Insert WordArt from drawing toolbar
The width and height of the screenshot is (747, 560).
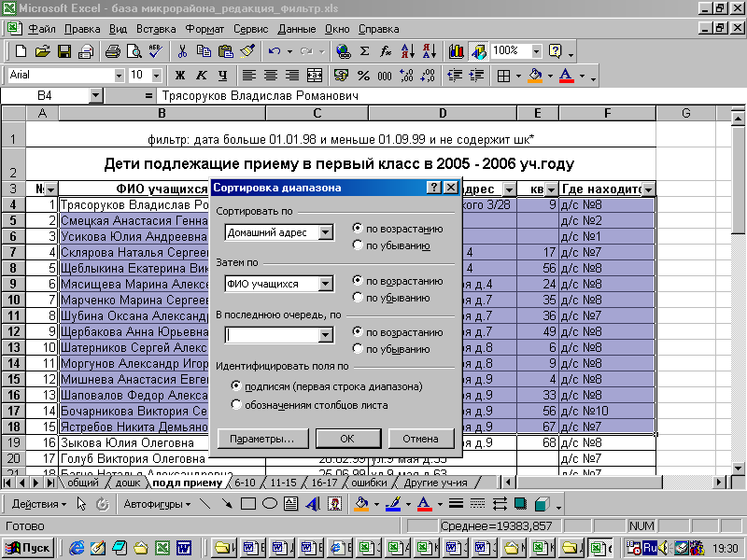(x=313, y=503)
